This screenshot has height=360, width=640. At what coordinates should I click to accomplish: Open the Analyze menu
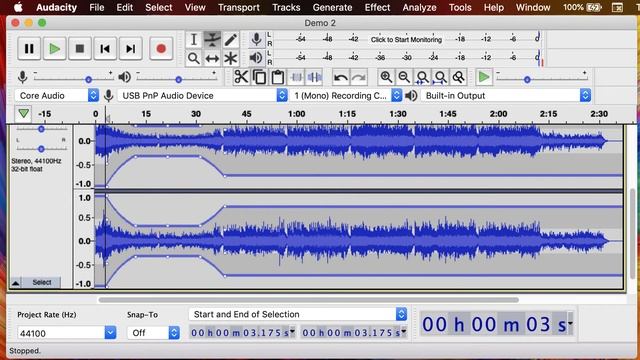click(x=419, y=7)
